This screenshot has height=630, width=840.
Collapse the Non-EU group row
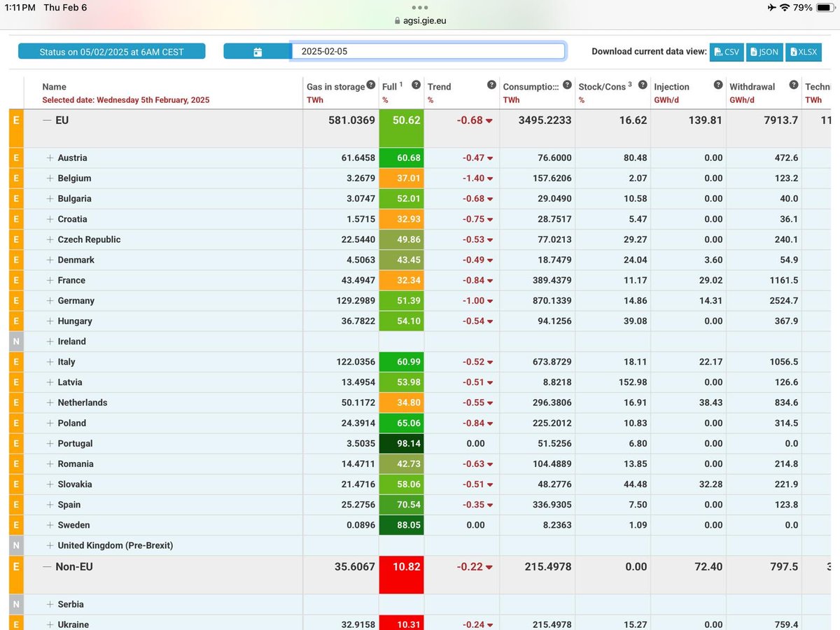pyautogui.click(x=47, y=567)
